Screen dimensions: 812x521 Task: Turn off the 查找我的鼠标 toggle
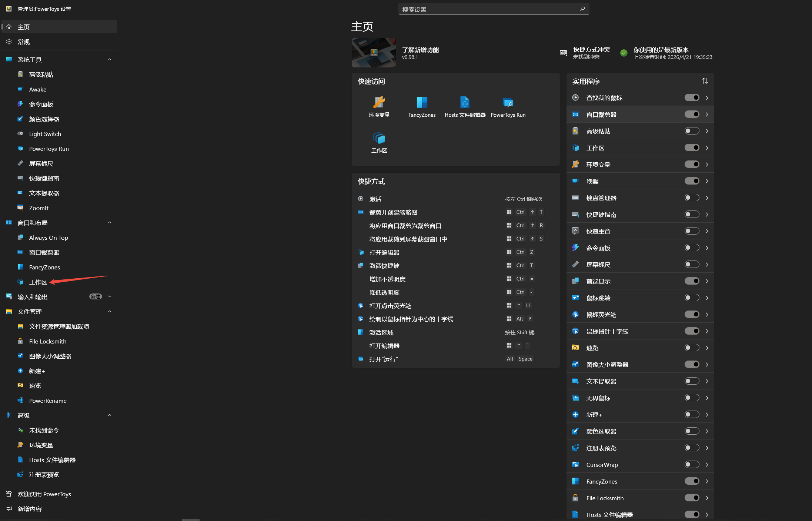(691, 97)
